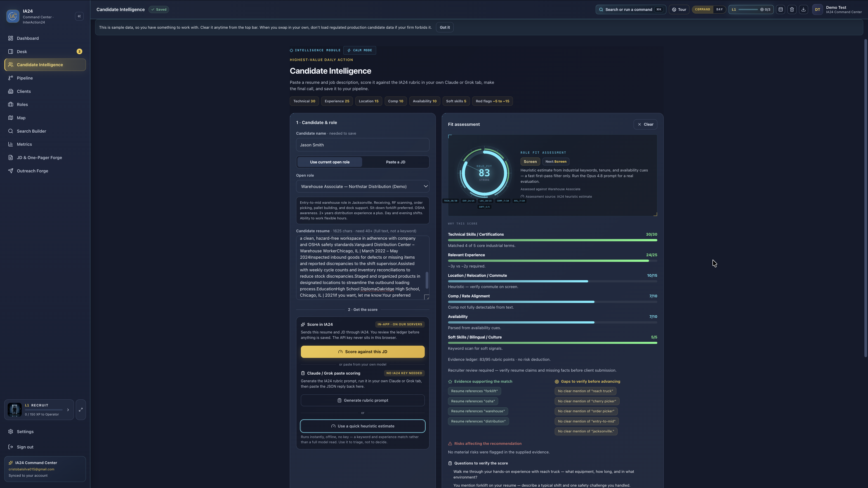This screenshot has height=488, width=868.
Task: Click the Candidate resume textarea scrollbar
Action: tap(427, 280)
